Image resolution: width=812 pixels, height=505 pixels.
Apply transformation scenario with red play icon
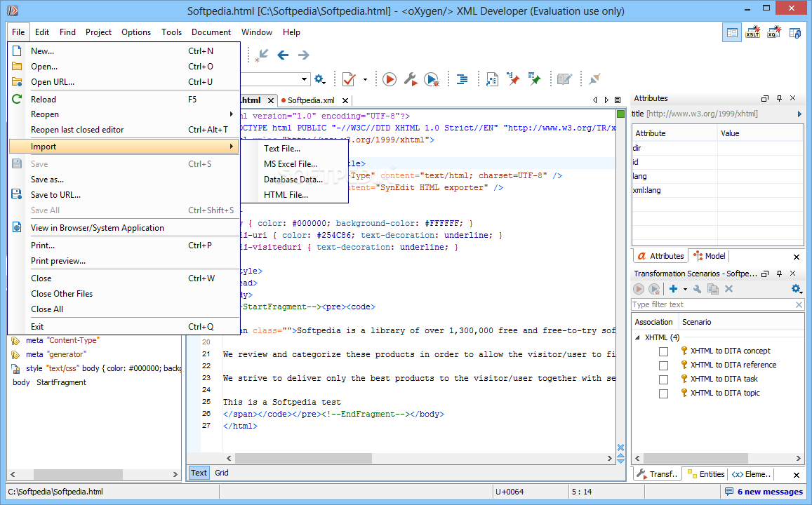390,79
